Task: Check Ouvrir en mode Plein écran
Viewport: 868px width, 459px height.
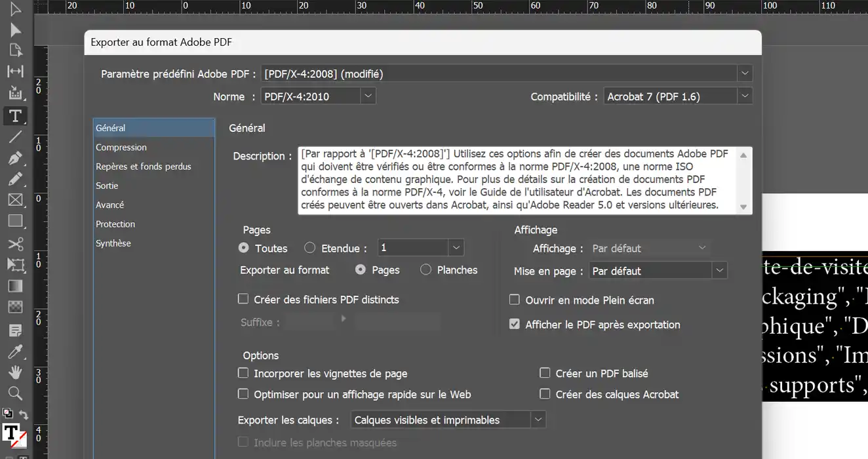Action: click(515, 300)
